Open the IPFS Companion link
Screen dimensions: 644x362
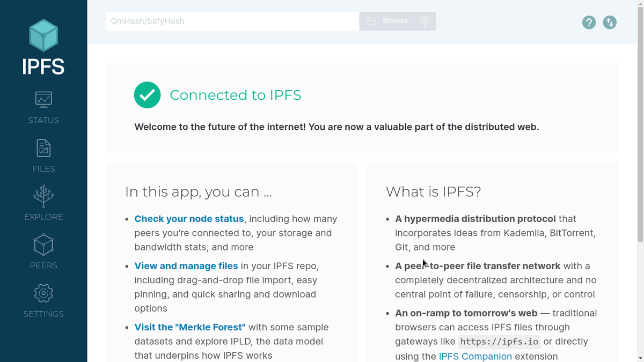click(475, 356)
